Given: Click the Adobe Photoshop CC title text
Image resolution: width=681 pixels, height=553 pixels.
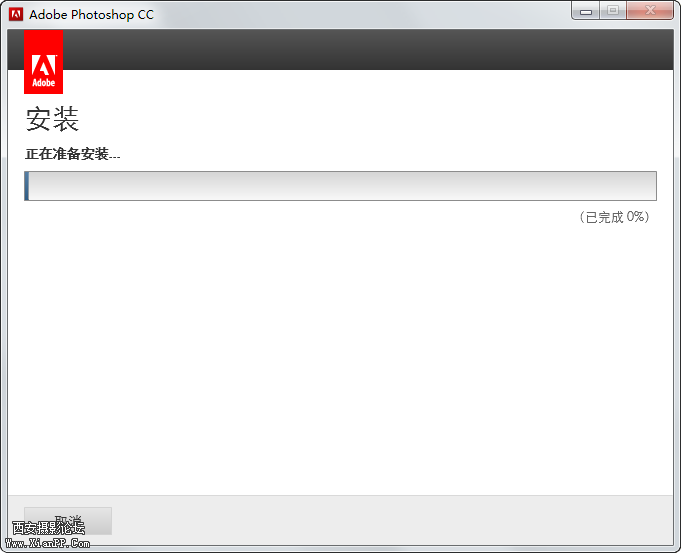Looking at the screenshot, I should 91,14.
